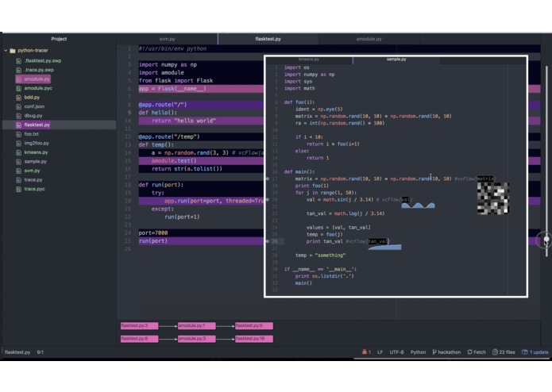Click the 1 error count in status bar
This screenshot has height=392, width=552.
pyautogui.click(x=369, y=352)
